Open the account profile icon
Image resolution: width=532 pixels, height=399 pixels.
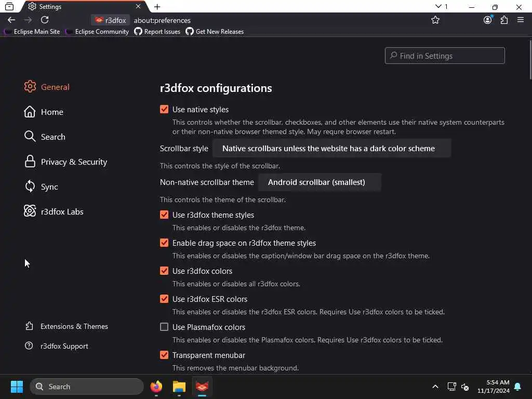click(487, 20)
